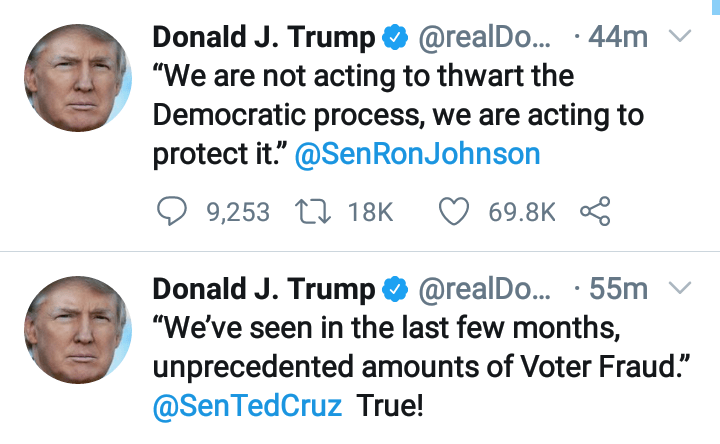Open the 55m timestamp permalink

619,290
